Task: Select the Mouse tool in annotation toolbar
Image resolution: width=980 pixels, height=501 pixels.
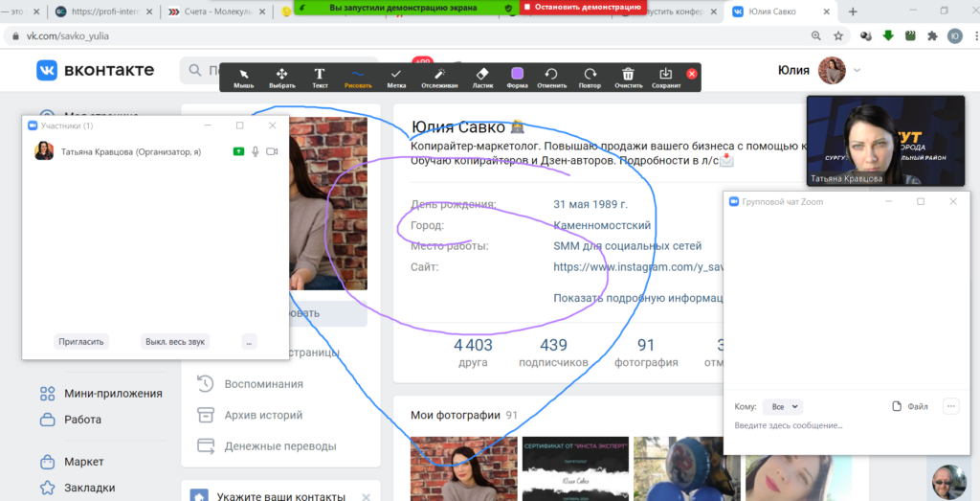Action: coord(244,78)
